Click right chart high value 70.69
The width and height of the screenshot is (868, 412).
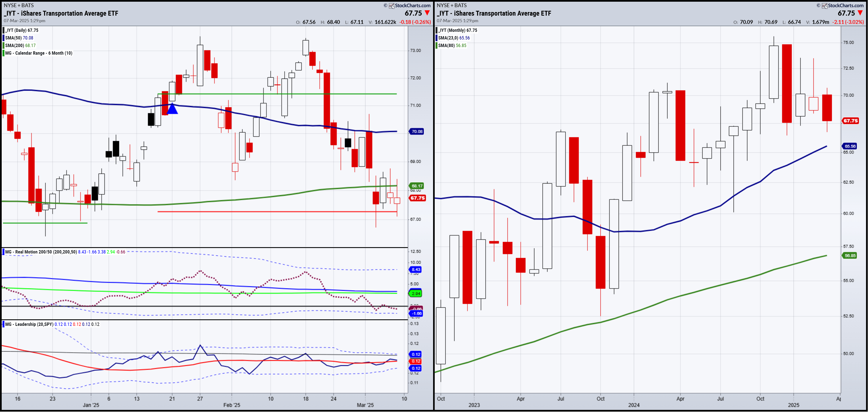771,22
